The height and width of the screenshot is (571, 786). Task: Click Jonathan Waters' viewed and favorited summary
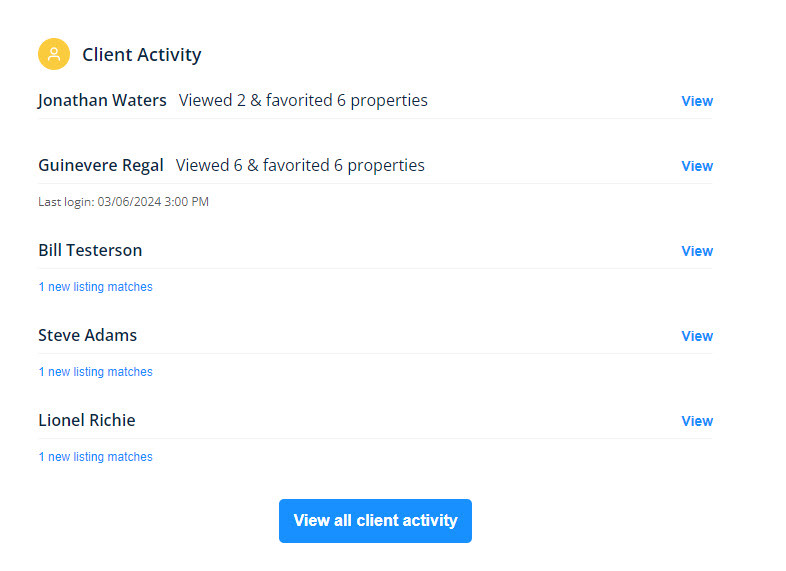(x=303, y=100)
